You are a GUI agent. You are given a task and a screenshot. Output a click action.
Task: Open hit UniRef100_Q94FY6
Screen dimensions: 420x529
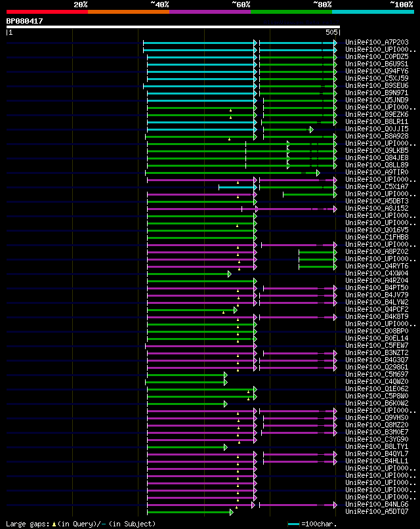pyautogui.click(x=377, y=71)
